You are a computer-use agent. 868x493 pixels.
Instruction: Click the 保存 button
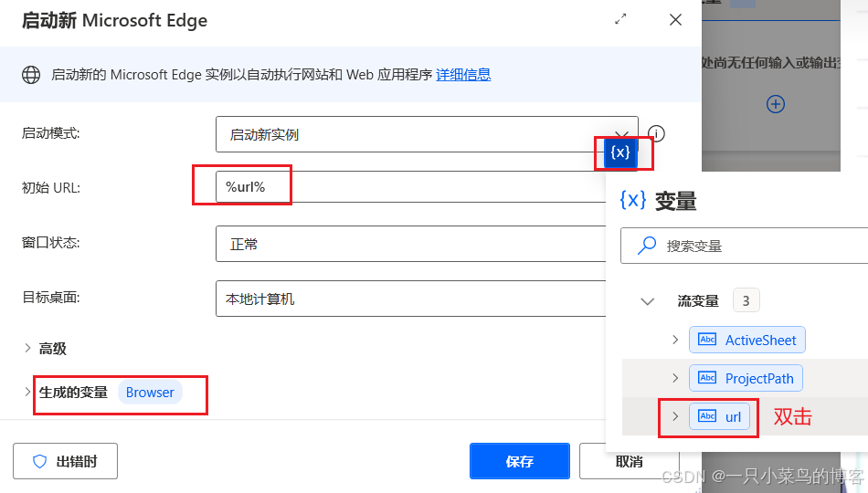click(519, 461)
